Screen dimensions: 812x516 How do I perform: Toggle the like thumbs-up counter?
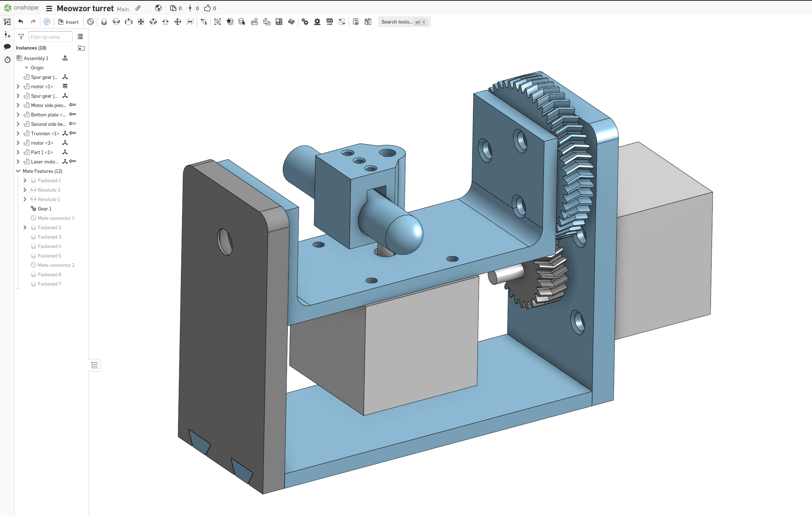click(207, 8)
